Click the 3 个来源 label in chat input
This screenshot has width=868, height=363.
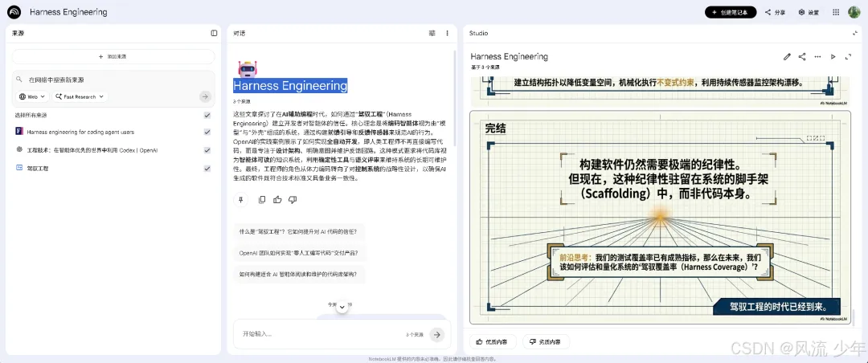(x=415, y=335)
